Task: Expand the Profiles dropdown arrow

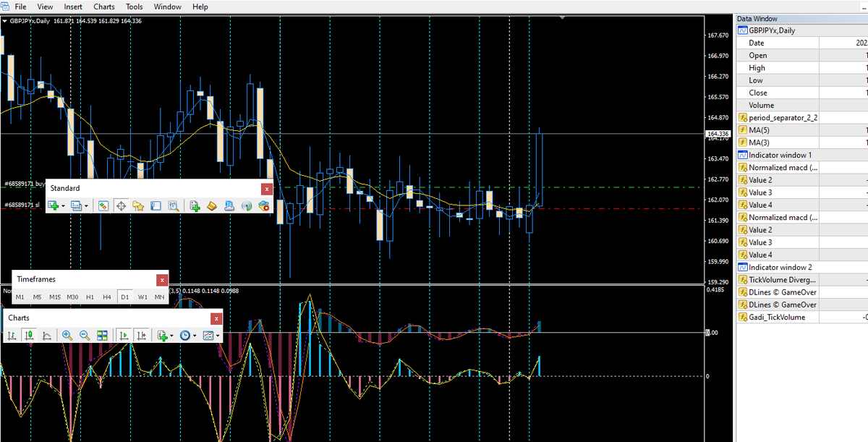Action: pyautogui.click(x=86, y=206)
